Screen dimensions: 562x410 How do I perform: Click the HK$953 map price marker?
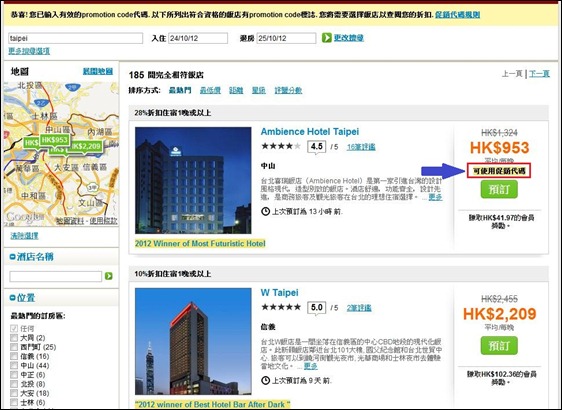pyautogui.click(x=54, y=140)
